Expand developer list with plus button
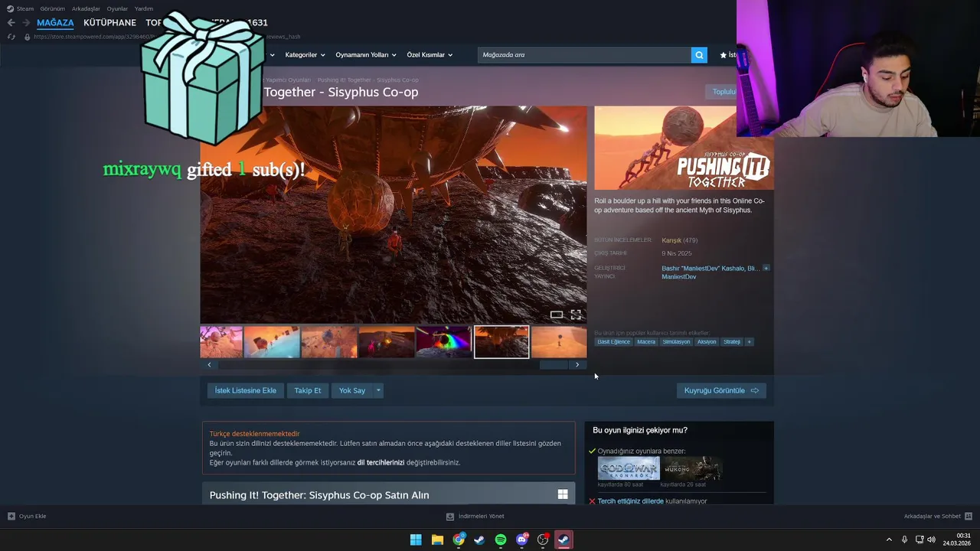This screenshot has height=551, width=980. click(x=766, y=269)
